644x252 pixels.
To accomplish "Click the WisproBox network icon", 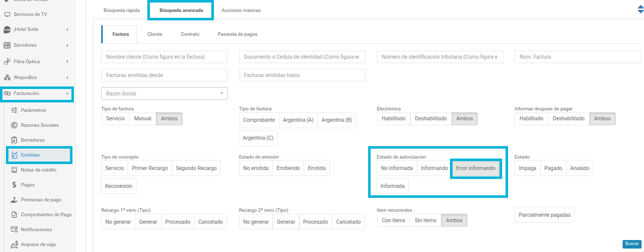I will click(7, 78).
